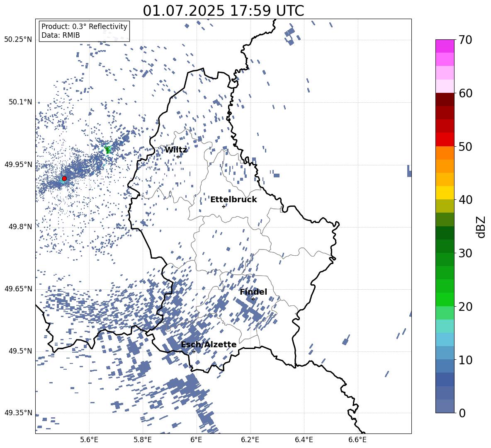Click the Ettelbruck station cross marker
491x448 pixels.
pyautogui.click(x=224, y=206)
